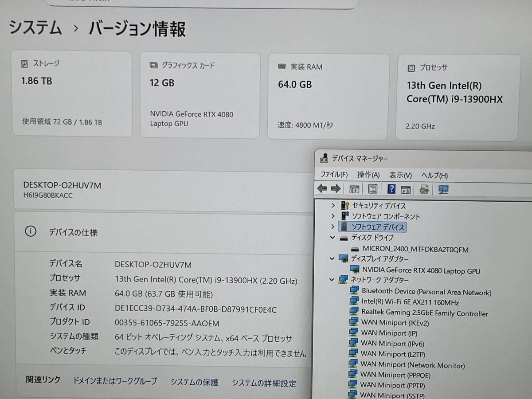Scan for hardware changes via monitor icon

tap(443, 190)
